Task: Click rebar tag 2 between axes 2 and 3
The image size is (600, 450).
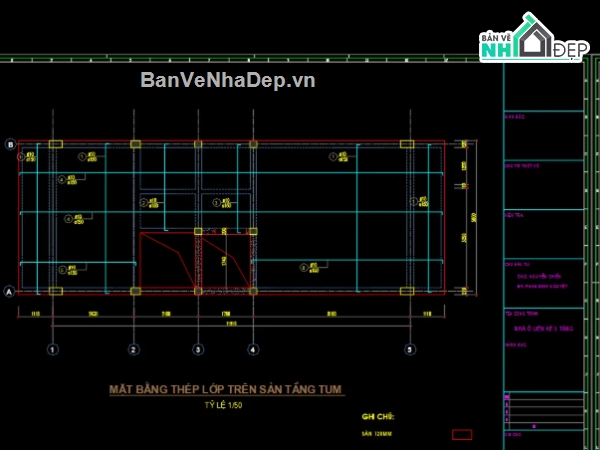Action: point(144,203)
